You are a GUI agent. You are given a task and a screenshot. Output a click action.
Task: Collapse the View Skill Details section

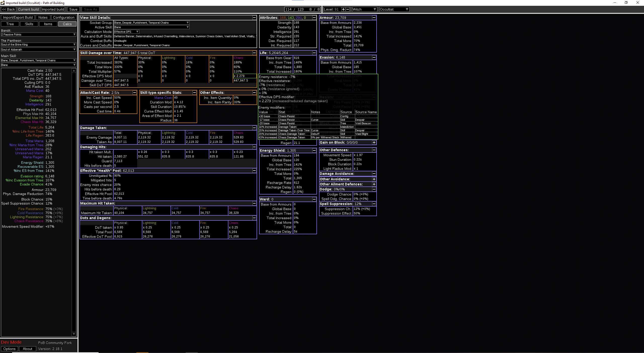tap(254, 18)
